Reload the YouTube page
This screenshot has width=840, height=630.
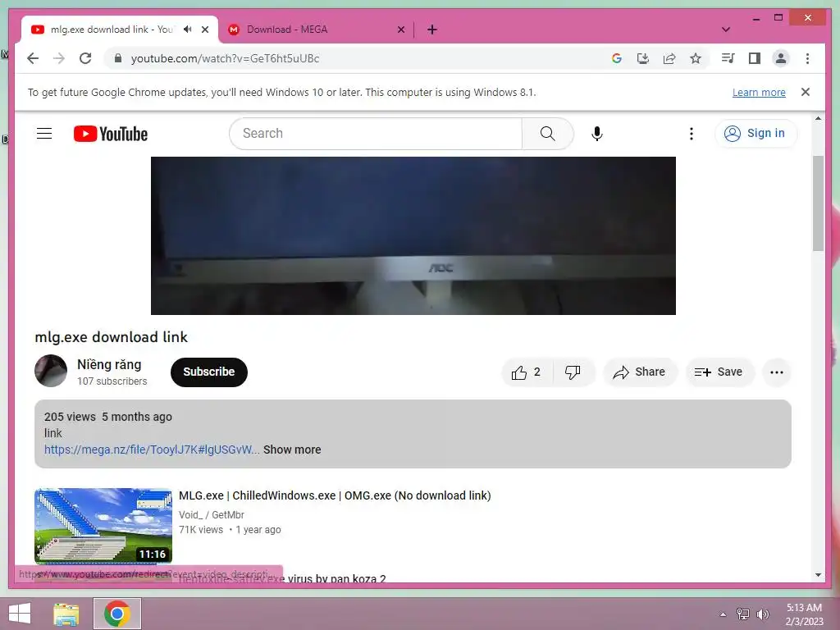85,58
